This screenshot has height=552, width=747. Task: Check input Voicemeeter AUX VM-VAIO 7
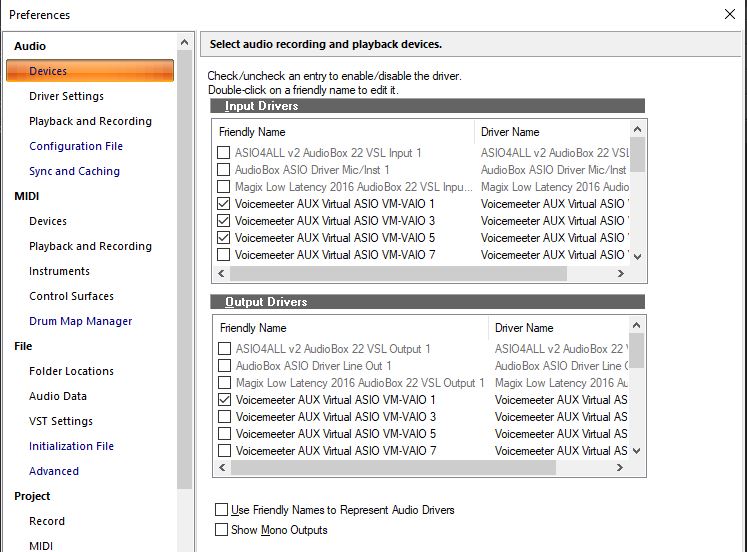223,255
